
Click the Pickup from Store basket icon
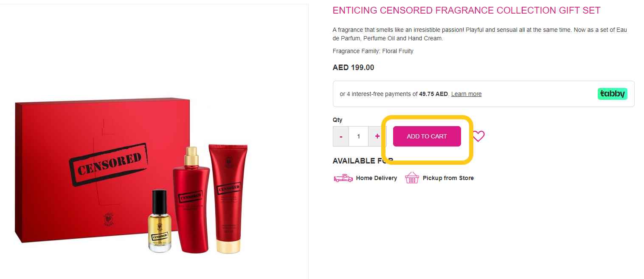pos(412,178)
